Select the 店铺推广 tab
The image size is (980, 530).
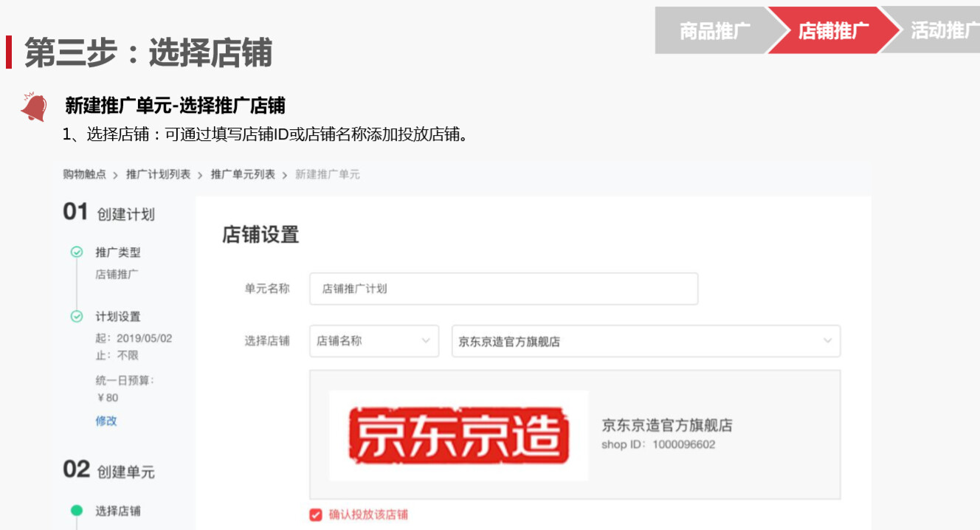point(834,30)
